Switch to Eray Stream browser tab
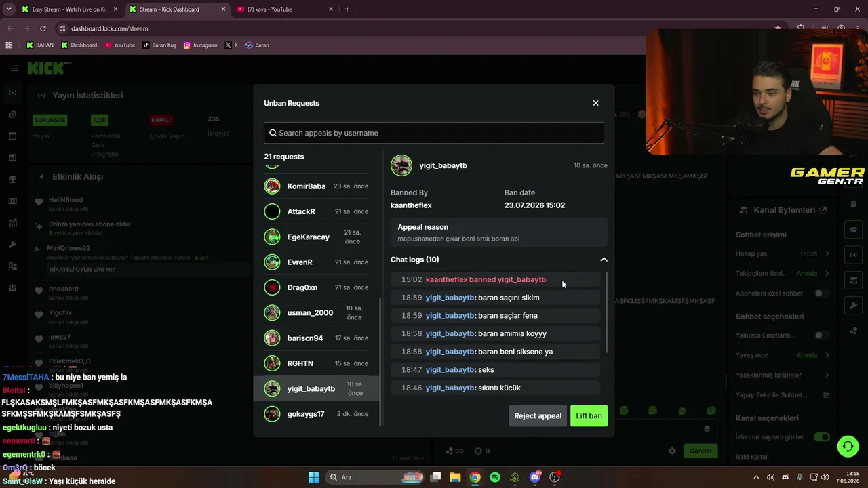 click(x=71, y=9)
